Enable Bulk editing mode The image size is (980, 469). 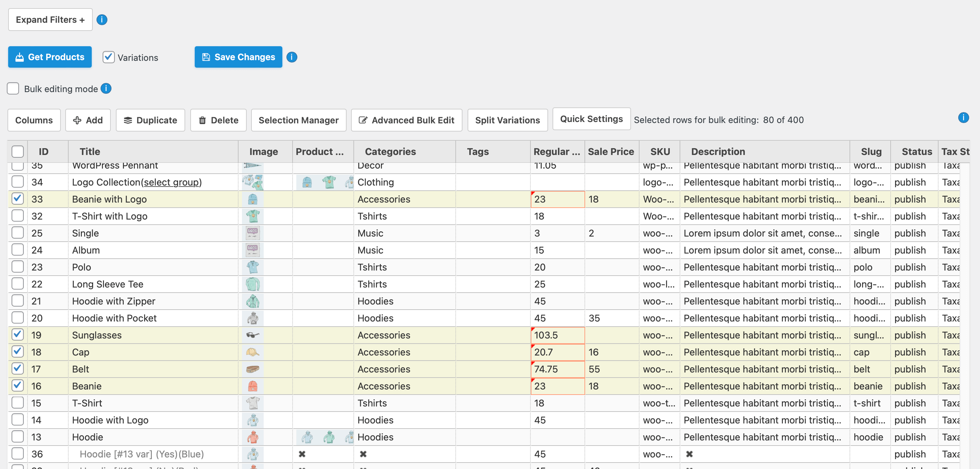(13, 88)
